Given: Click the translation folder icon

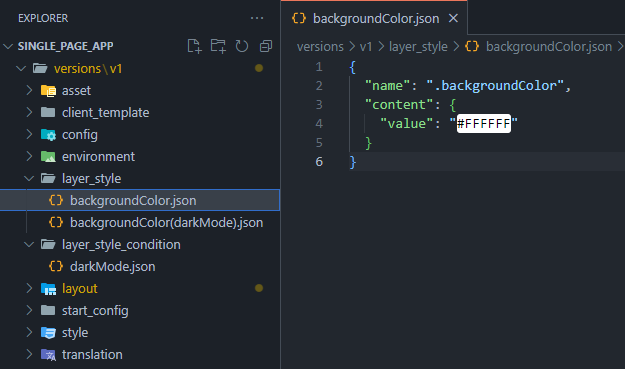Looking at the screenshot, I should coord(48,355).
